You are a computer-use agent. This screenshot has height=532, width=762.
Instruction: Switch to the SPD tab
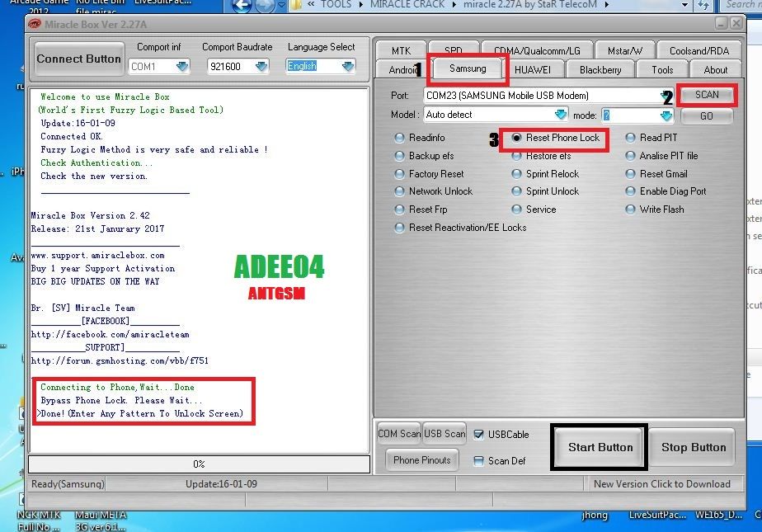click(x=454, y=50)
